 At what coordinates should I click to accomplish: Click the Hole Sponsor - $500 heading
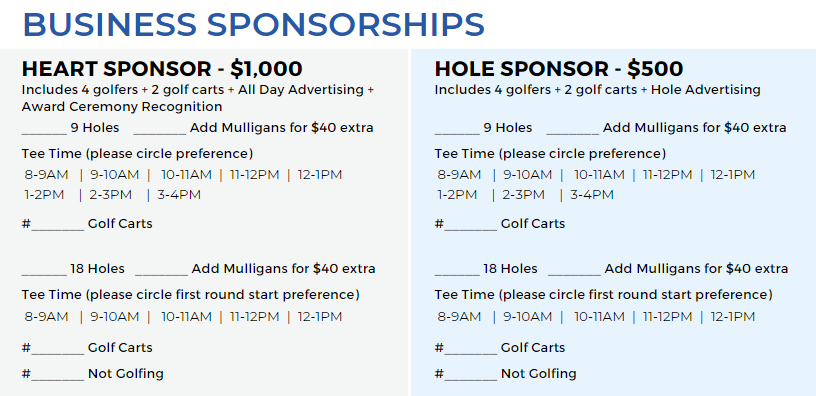point(559,69)
